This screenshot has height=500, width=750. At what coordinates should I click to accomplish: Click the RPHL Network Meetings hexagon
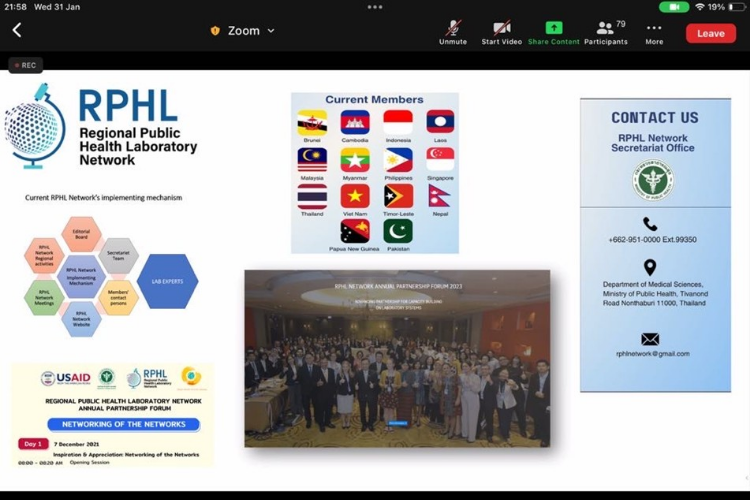44,297
